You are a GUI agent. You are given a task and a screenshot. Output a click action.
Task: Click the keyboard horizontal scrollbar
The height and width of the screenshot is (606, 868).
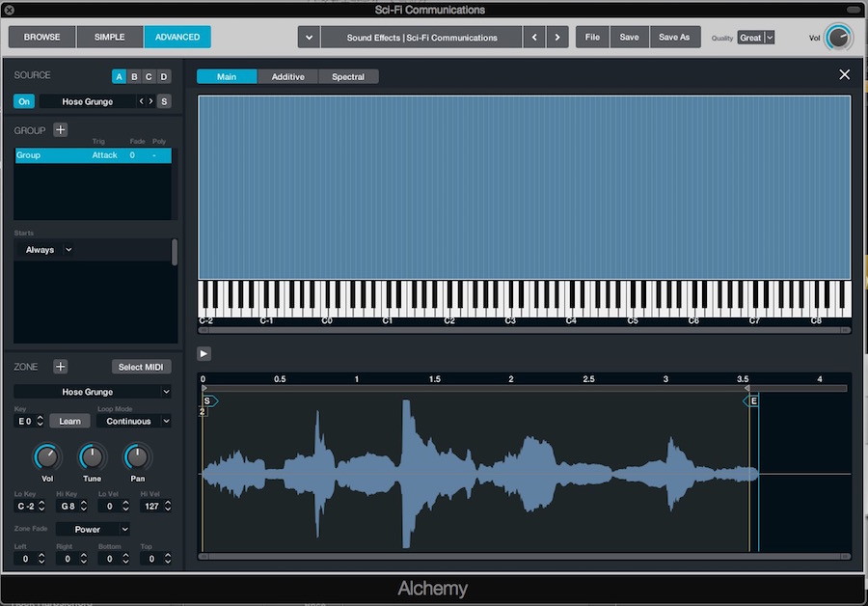525,330
